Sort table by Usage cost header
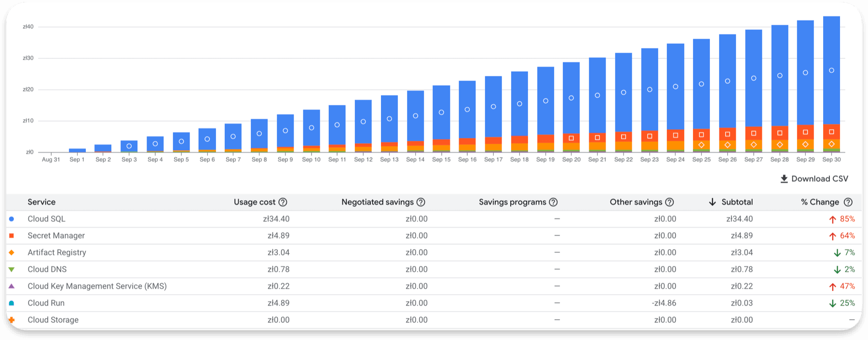The width and height of the screenshot is (868, 340). tap(255, 202)
